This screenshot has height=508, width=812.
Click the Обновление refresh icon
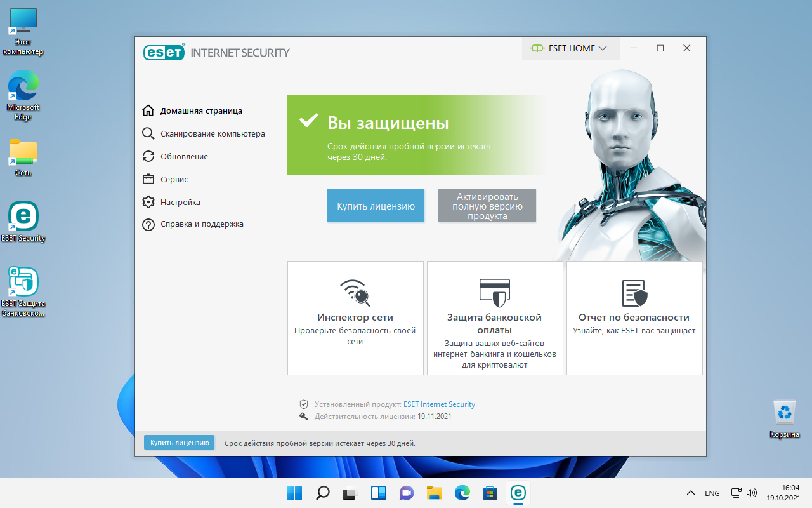pos(148,156)
